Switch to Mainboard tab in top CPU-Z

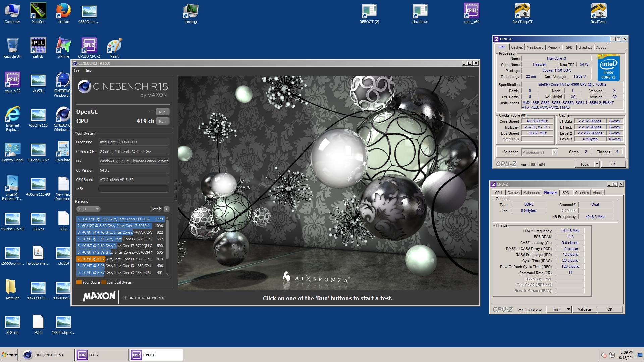point(535,47)
